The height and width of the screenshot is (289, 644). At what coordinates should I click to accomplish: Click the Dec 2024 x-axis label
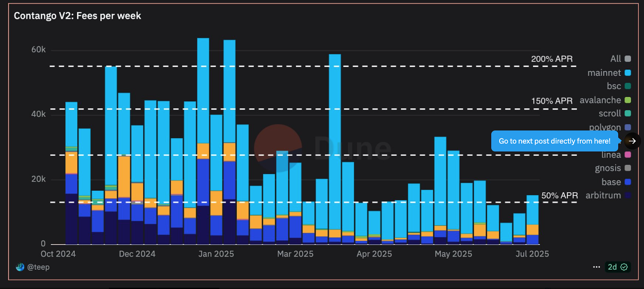(137, 254)
